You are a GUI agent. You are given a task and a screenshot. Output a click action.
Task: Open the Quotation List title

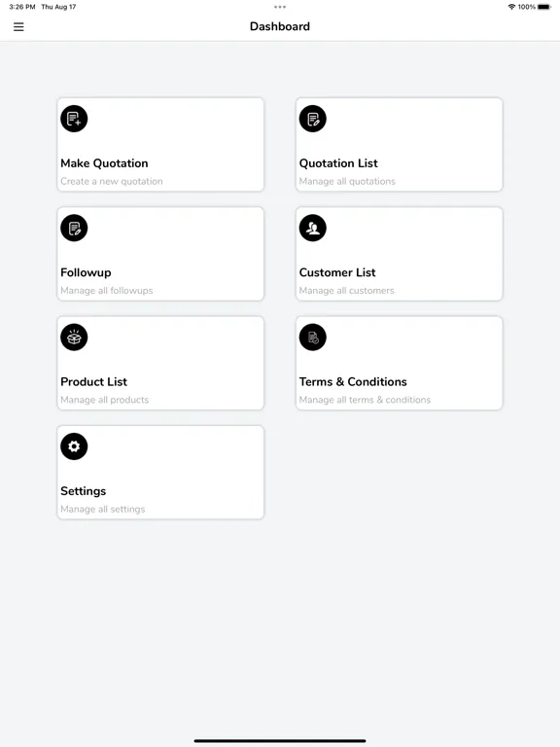[338, 163]
